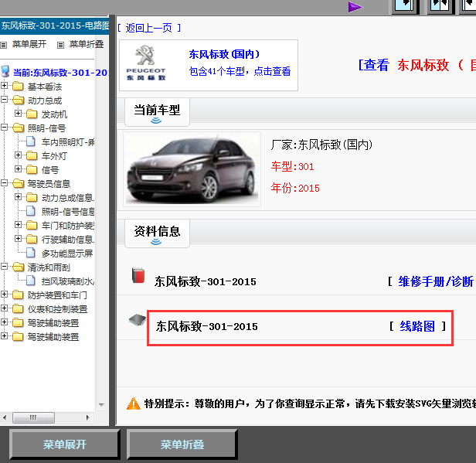Click the red book icon for the repair manual
This screenshot has height=463, width=476.
pyautogui.click(x=138, y=275)
